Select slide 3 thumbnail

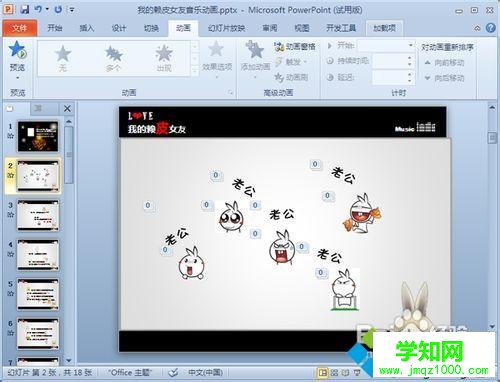[x=38, y=215]
